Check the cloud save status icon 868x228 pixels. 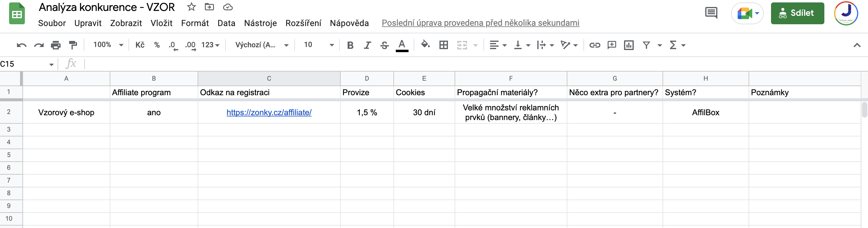[x=228, y=7]
